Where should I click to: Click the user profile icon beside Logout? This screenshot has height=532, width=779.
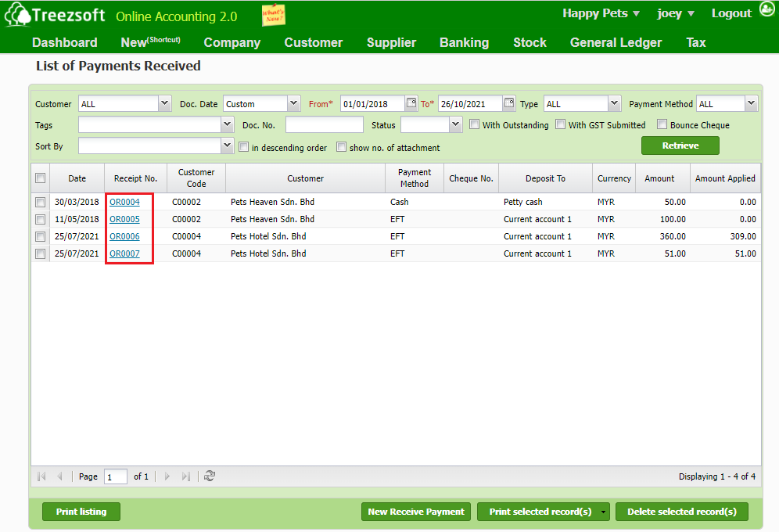(x=766, y=12)
